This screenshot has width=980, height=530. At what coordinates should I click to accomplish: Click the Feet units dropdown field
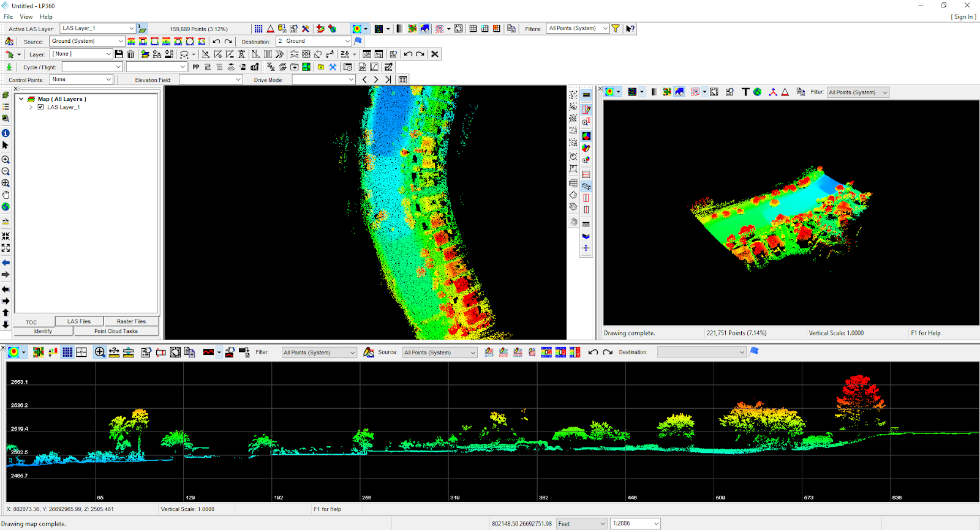(581, 523)
